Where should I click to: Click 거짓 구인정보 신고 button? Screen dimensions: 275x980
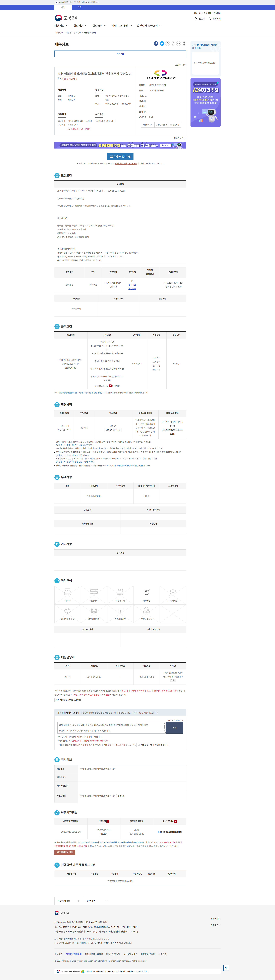pyautogui.click(x=65, y=852)
